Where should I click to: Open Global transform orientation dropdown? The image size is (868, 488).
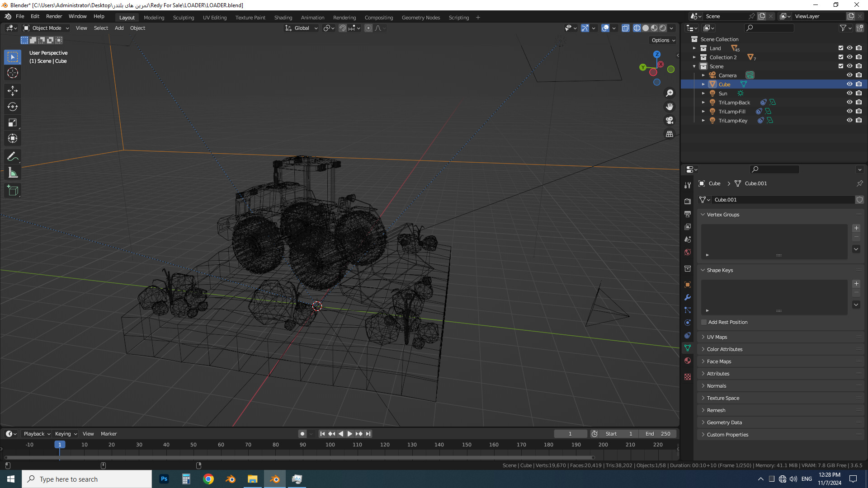pyautogui.click(x=302, y=28)
